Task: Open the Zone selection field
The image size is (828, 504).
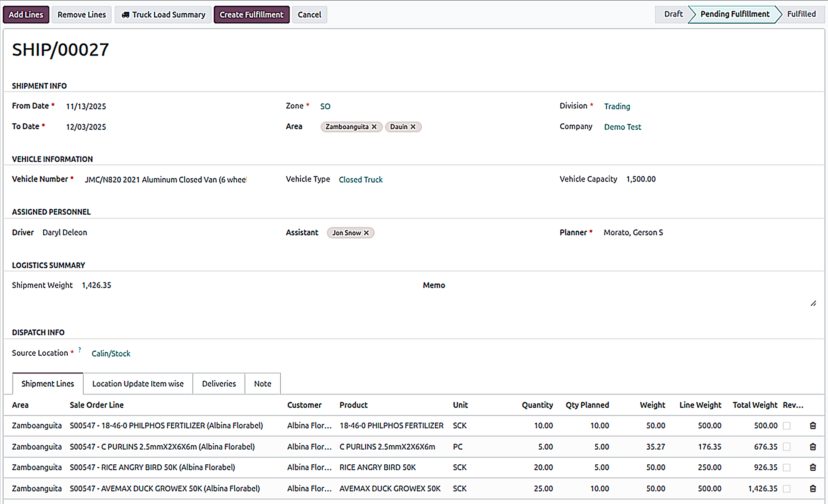Action: pyautogui.click(x=325, y=106)
